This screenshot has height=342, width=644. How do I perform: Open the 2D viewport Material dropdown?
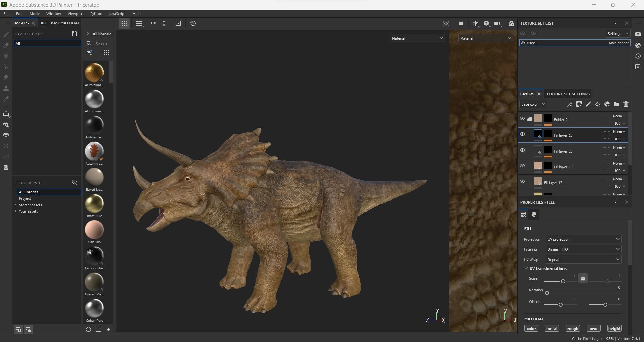[x=485, y=38]
